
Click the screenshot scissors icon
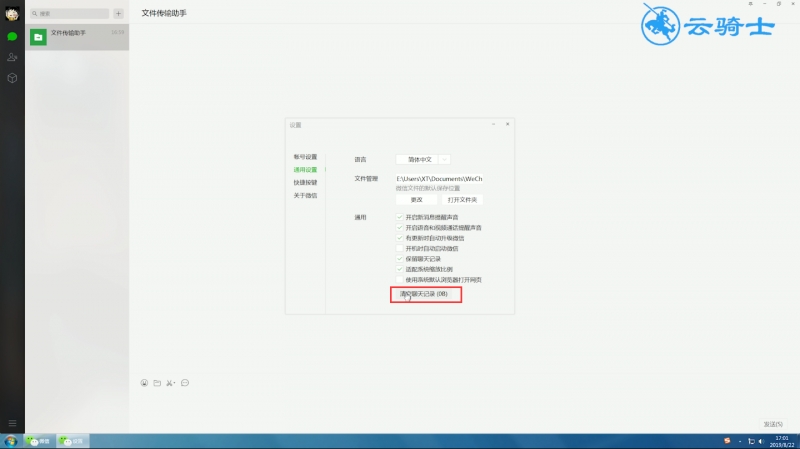[170, 383]
